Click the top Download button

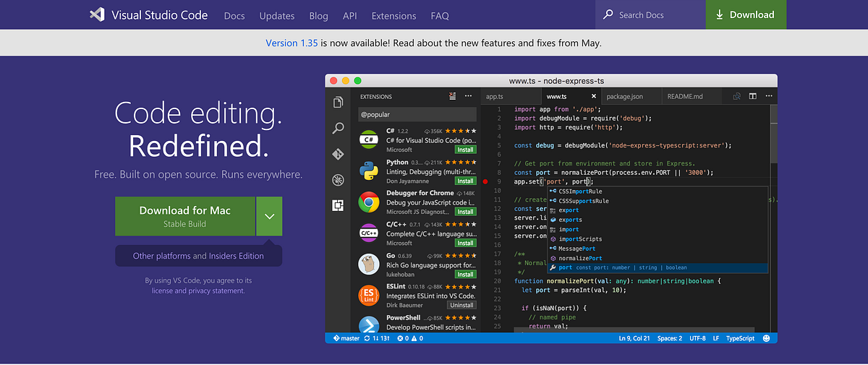coord(746,14)
